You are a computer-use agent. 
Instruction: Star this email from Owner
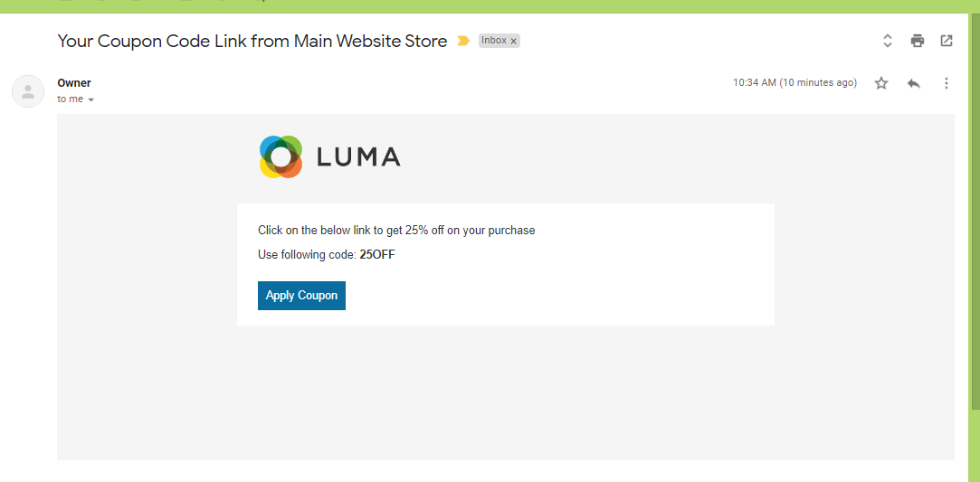coord(881,83)
